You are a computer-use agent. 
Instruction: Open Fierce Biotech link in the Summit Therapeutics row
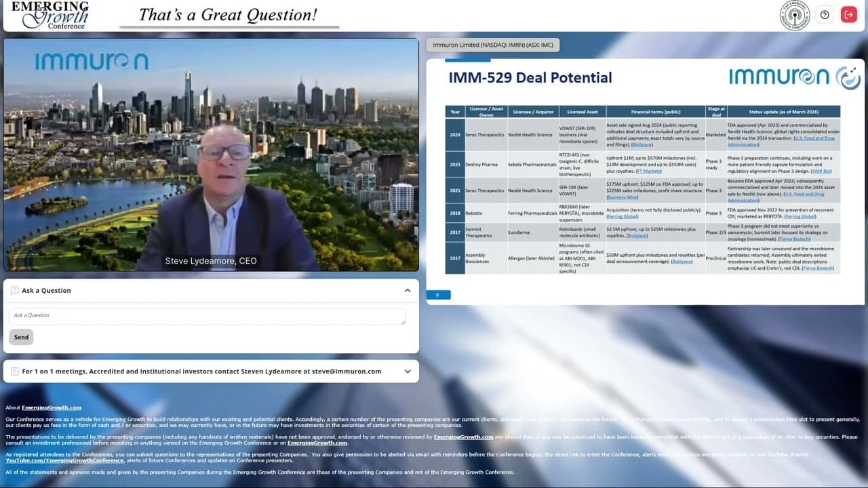point(795,239)
